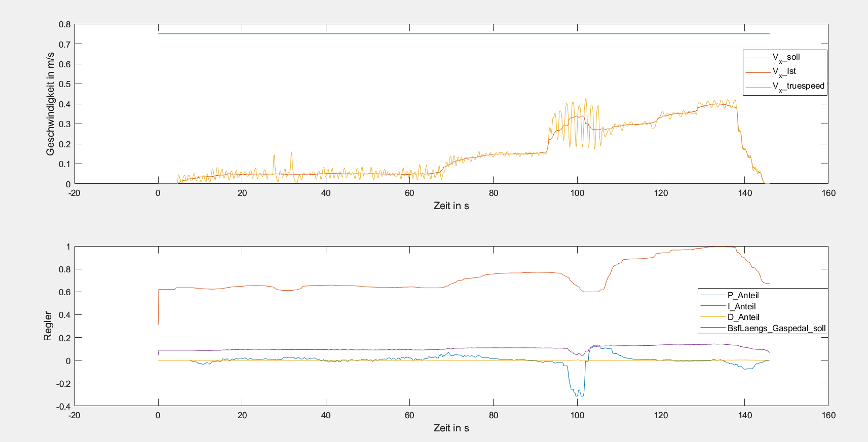This screenshot has width=868, height=442.
Task: Select the 160 tick label on the upper x-axis
Action: [x=828, y=193]
